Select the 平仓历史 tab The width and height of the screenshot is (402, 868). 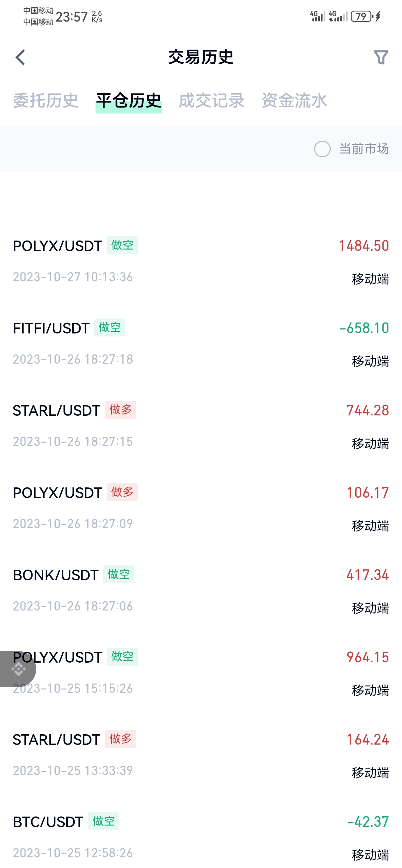[x=128, y=101]
